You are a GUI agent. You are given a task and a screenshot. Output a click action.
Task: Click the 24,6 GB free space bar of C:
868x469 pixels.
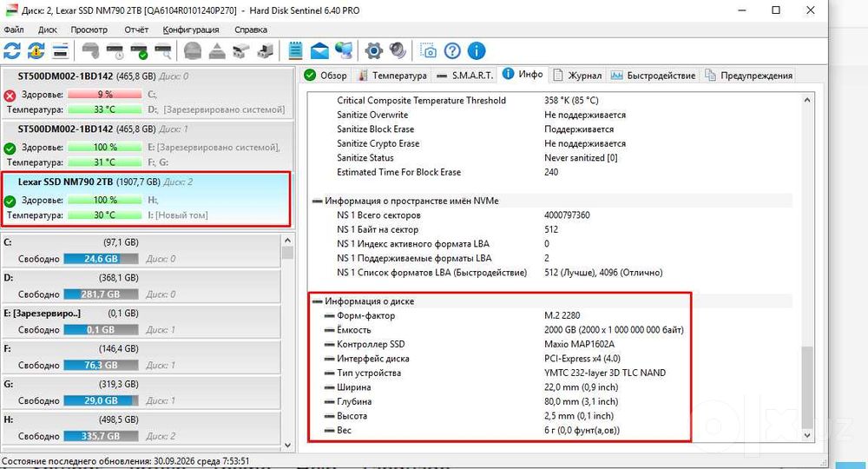tap(101, 259)
